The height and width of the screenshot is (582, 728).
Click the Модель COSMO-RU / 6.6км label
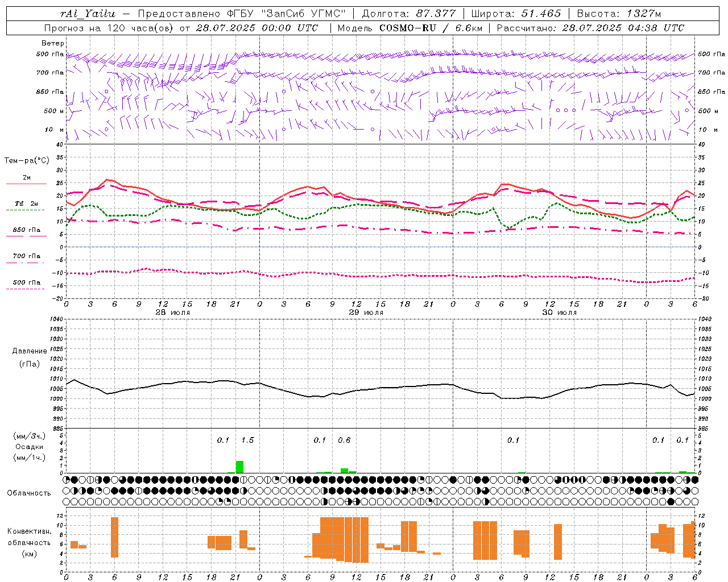coord(410,28)
